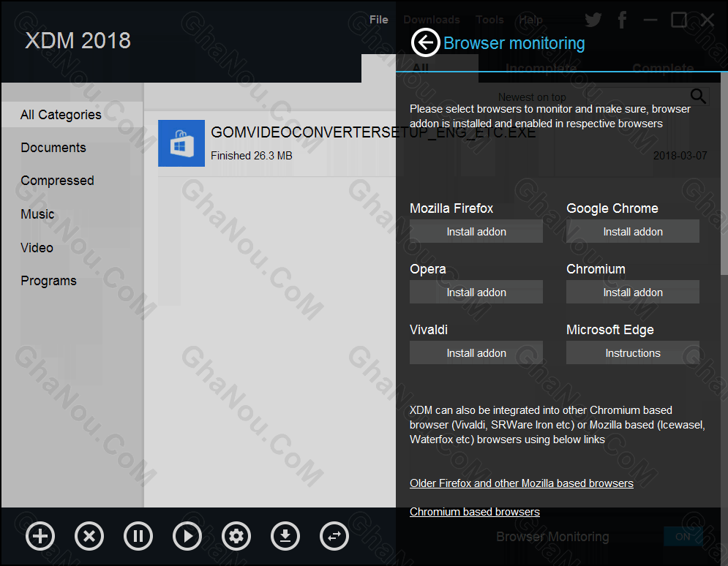The image size is (728, 566).
Task: Open the Facebook icon in title bar
Action: pyautogui.click(x=622, y=20)
